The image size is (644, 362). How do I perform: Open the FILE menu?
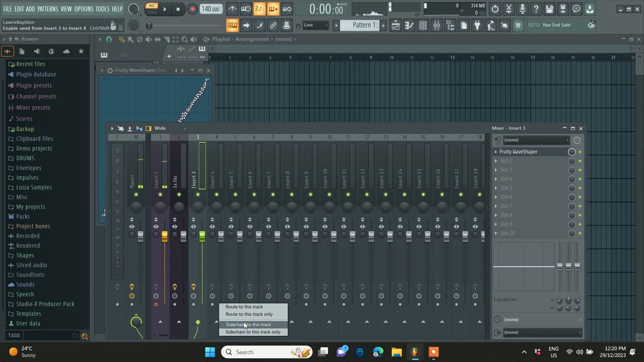click(x=8, y=9)
